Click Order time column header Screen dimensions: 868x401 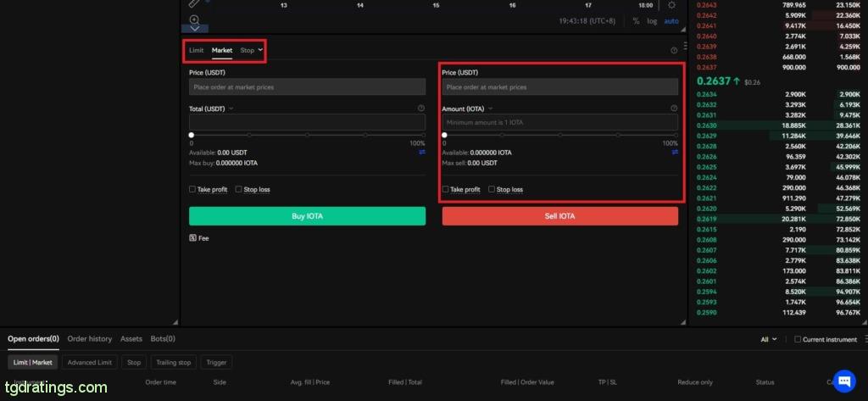(x=161, y=382)
